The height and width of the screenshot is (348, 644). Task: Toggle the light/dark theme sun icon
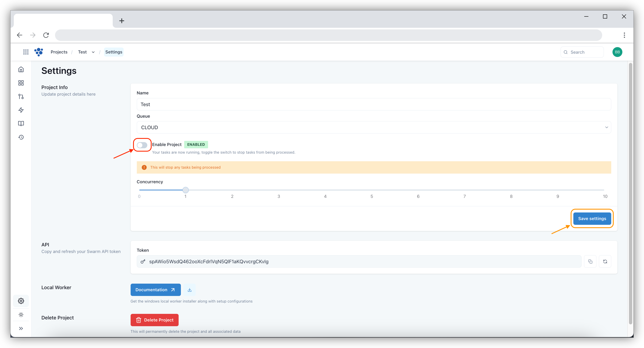click(21, 314)
